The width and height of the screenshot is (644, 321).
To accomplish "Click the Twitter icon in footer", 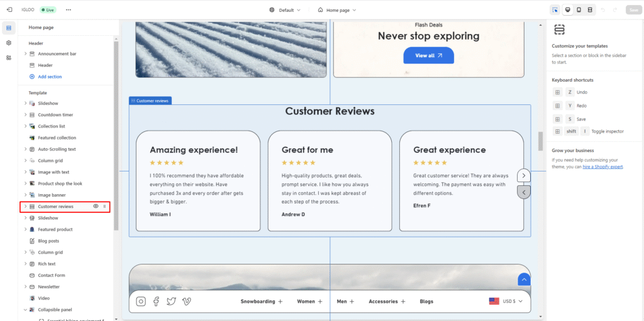I will tap(171, 302).
